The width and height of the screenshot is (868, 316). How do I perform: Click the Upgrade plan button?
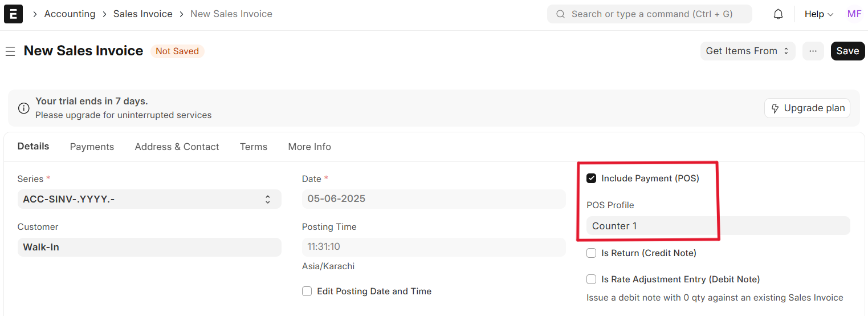(x=807, y=108)
